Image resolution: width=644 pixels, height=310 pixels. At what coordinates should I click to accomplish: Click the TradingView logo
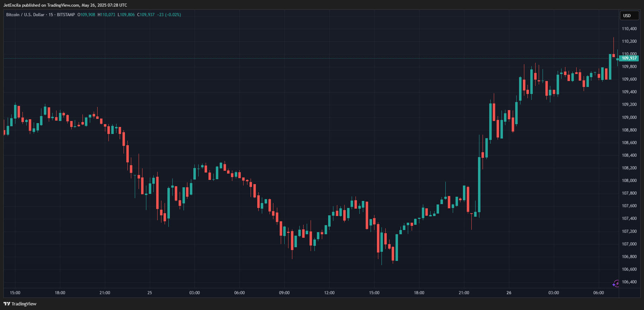(20, 304)
